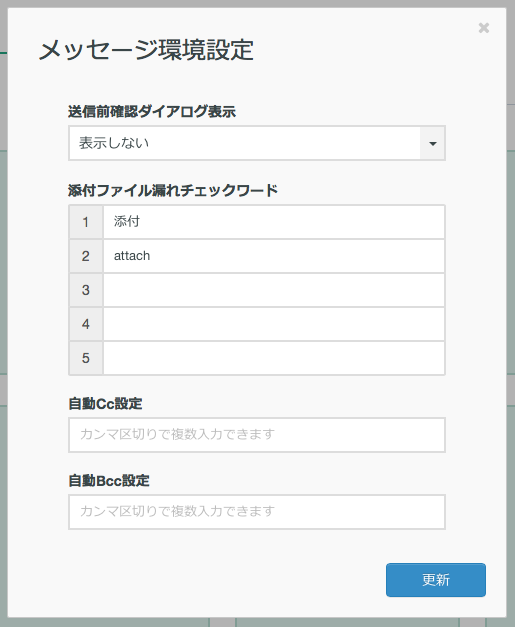Screen dimensions: 515x627
Task: Click the caret arrow of the 表示しない select
Action: tap(433, 144)
